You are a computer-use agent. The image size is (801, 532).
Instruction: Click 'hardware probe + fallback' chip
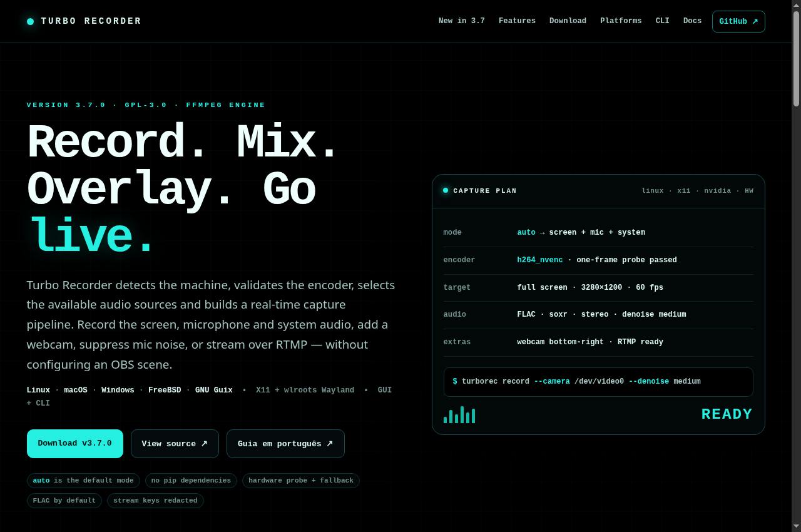point(301,481)
